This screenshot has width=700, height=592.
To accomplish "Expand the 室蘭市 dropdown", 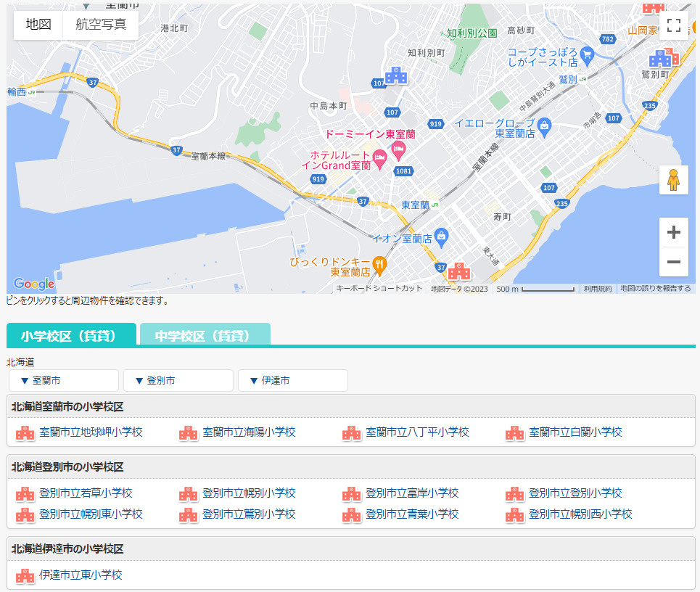I will [64, 380].
